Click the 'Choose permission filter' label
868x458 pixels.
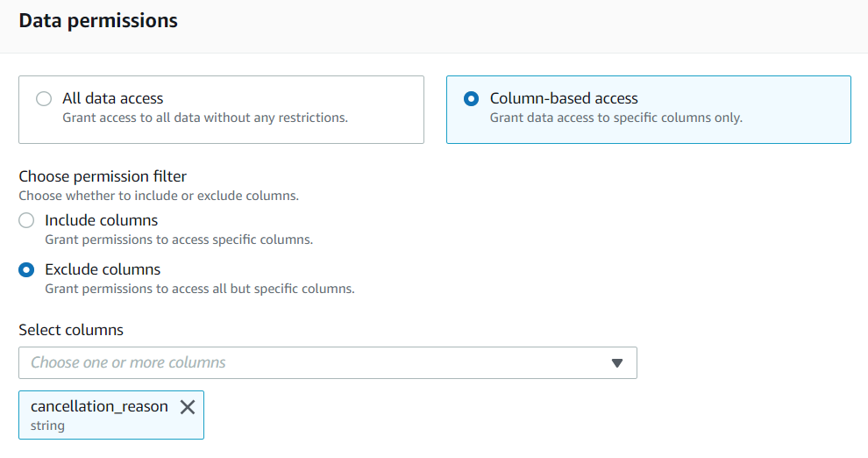(x=103, y=176)
